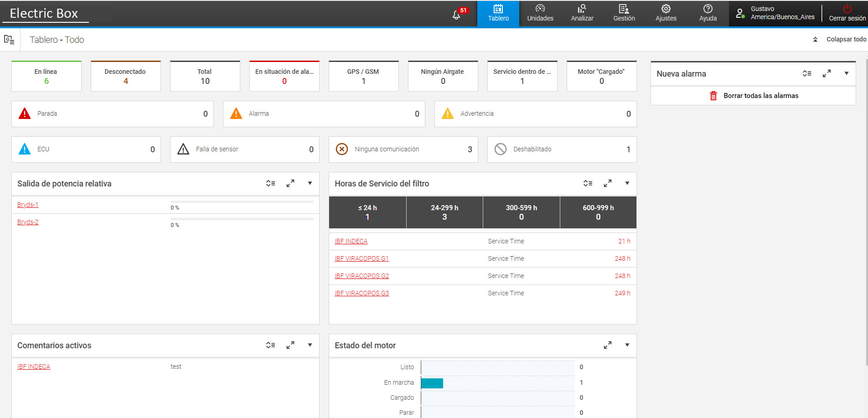Click the En marcha bar in engine chart

pos(432,383)
